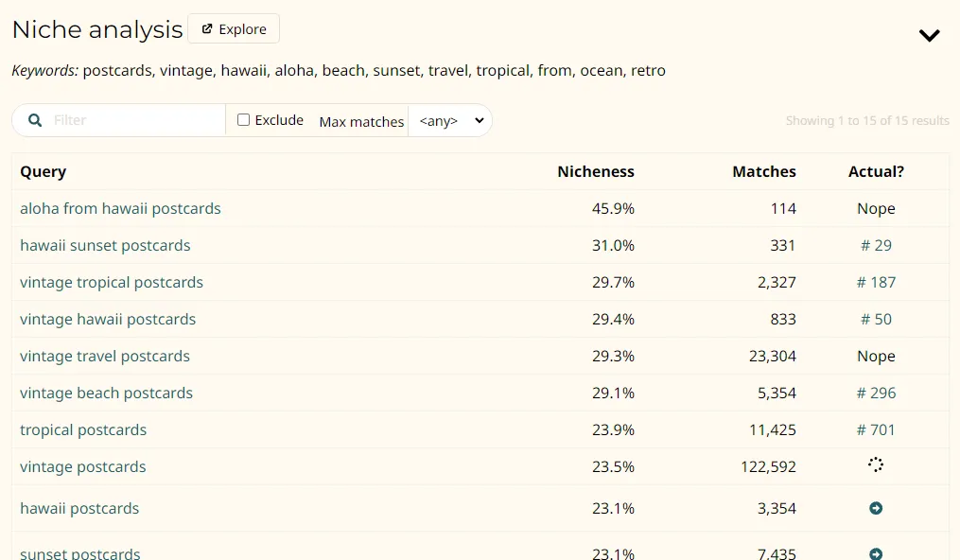Open the # 29 rank link
Image resolution: width=960 pixels, height=560 pixels.
point(876,246)
